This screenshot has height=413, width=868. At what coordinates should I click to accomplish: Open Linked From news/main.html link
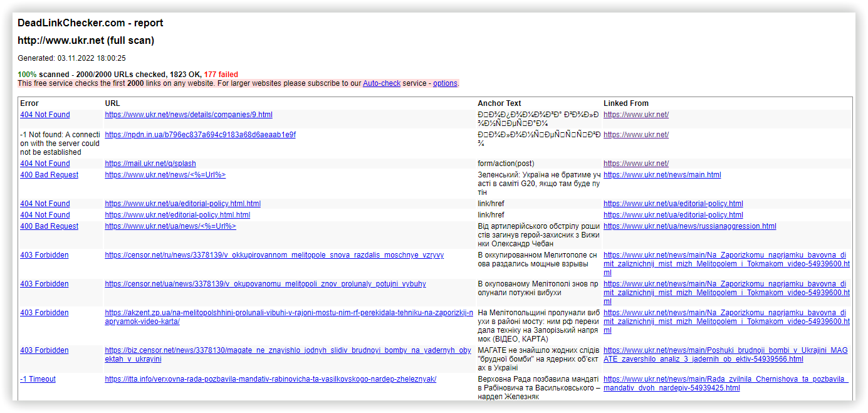(662, 175)
